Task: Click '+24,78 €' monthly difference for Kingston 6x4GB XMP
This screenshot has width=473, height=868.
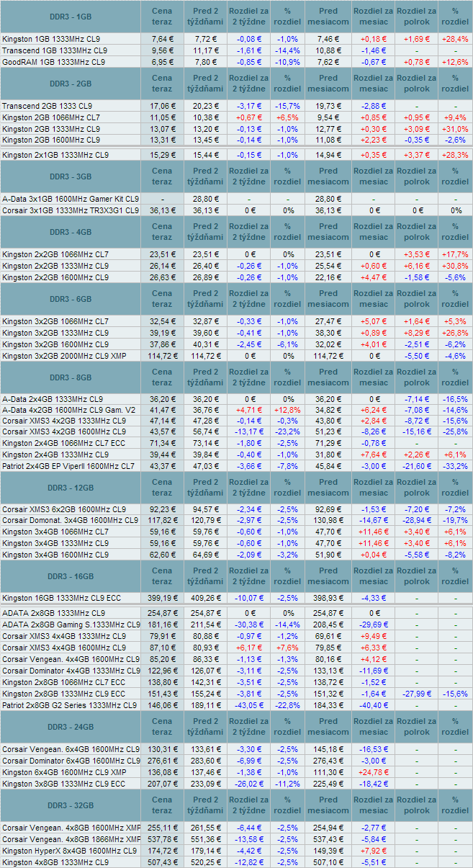Action: point(373,771)
